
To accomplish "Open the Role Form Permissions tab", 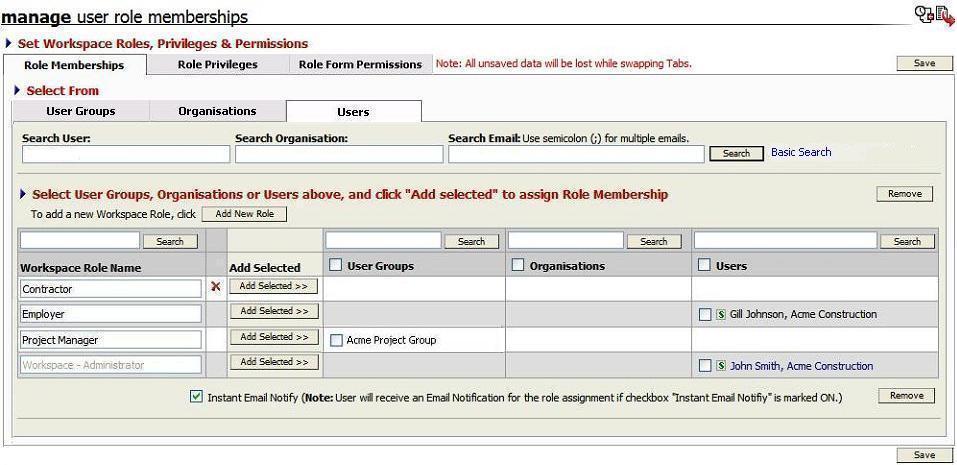I will pyautogui.click(x=360, y=64).
